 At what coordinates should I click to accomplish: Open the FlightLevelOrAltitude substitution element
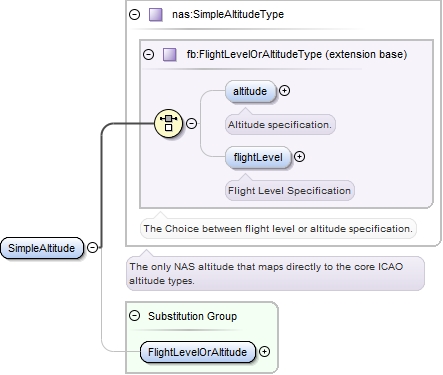[198, 352]
